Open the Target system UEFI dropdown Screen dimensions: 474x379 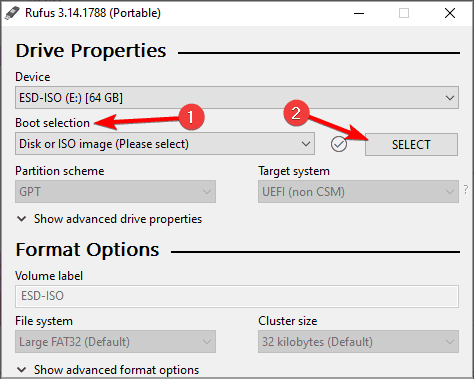[x=358, y=192]
